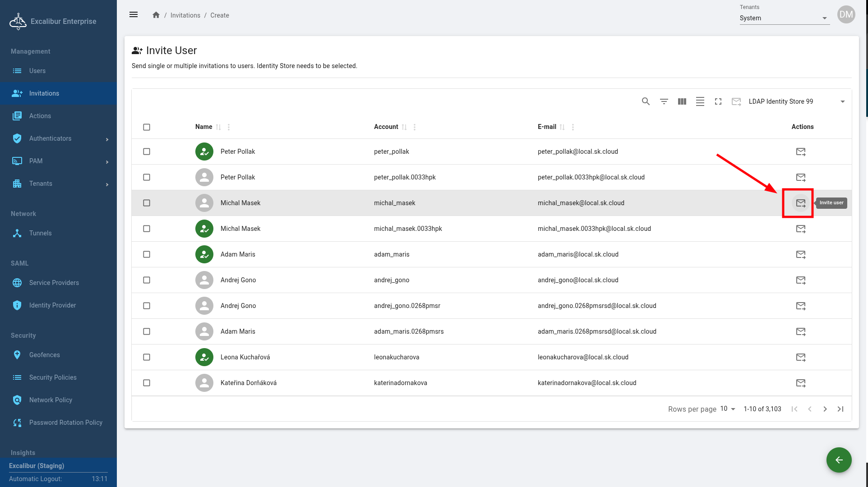868x487 pixels.
Task: Check the select-all header checkbox
Action: point(147,127)
